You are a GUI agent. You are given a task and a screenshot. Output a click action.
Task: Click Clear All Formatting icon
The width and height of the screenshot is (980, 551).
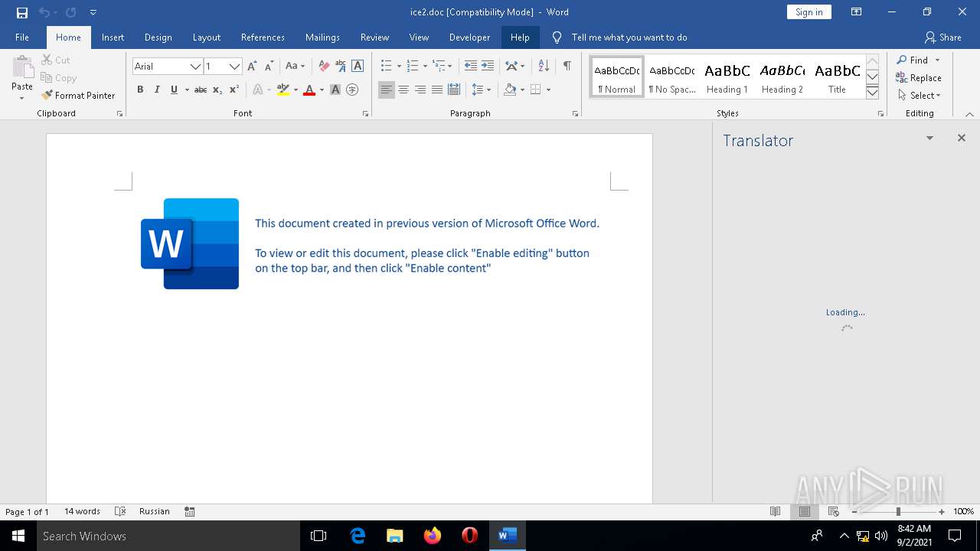tap(324, 67)
